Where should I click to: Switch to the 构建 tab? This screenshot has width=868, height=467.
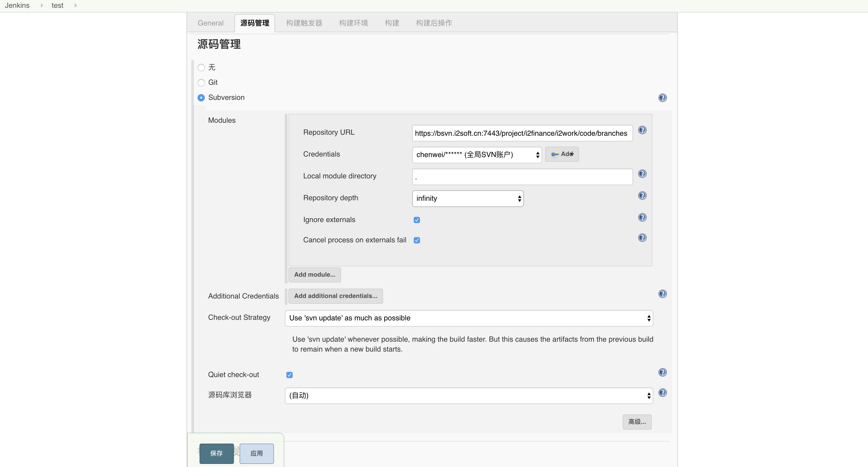coord(392,23)
